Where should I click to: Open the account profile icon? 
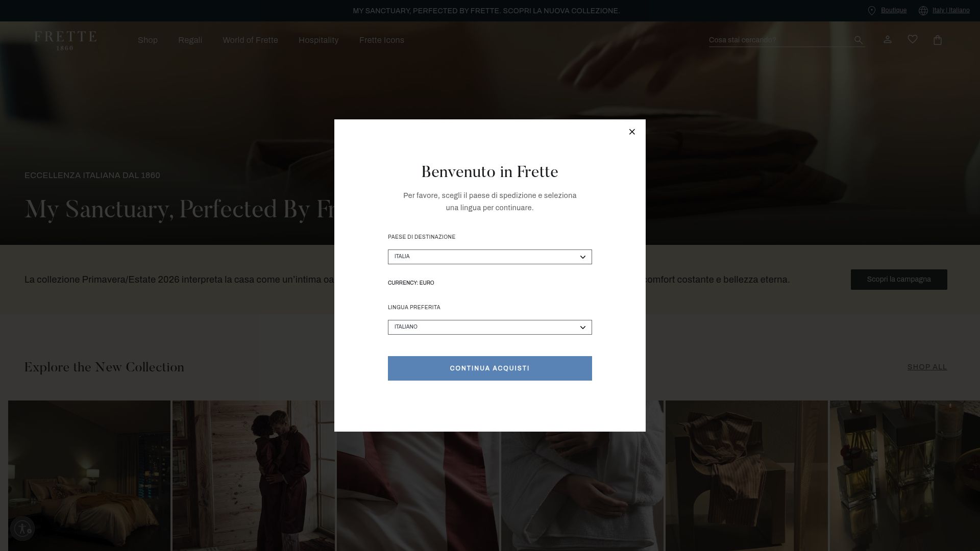pyautogui.click(x=888, y=39)
